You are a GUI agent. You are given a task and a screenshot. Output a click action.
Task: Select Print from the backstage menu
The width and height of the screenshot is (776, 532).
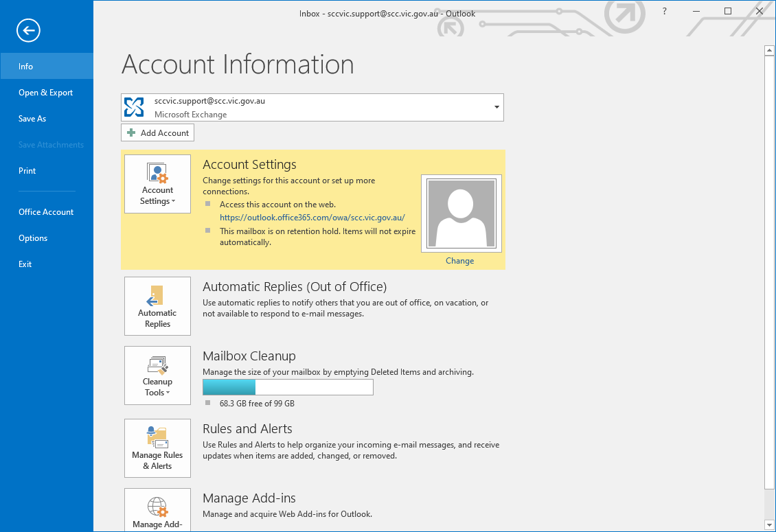27,171
